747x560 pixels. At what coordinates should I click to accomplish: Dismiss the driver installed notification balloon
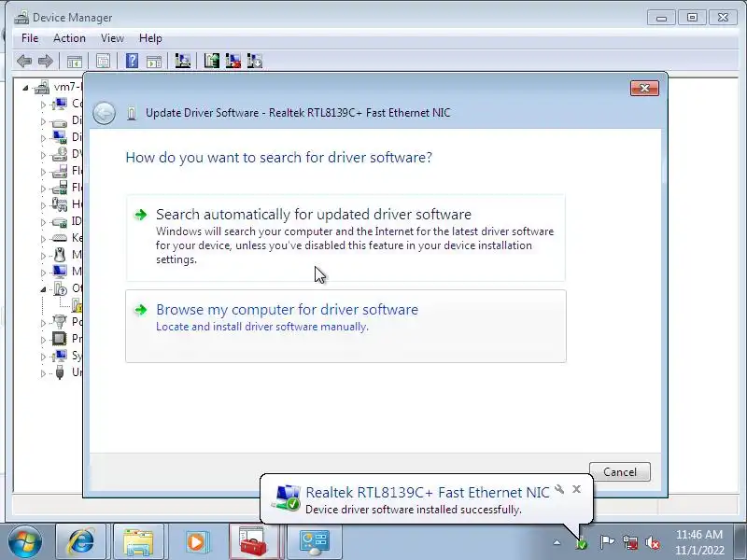[576, 489]
